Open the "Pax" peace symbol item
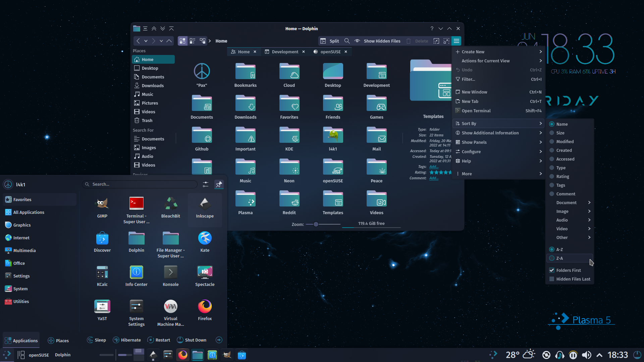The image size is (644, 362). point(202,75)
